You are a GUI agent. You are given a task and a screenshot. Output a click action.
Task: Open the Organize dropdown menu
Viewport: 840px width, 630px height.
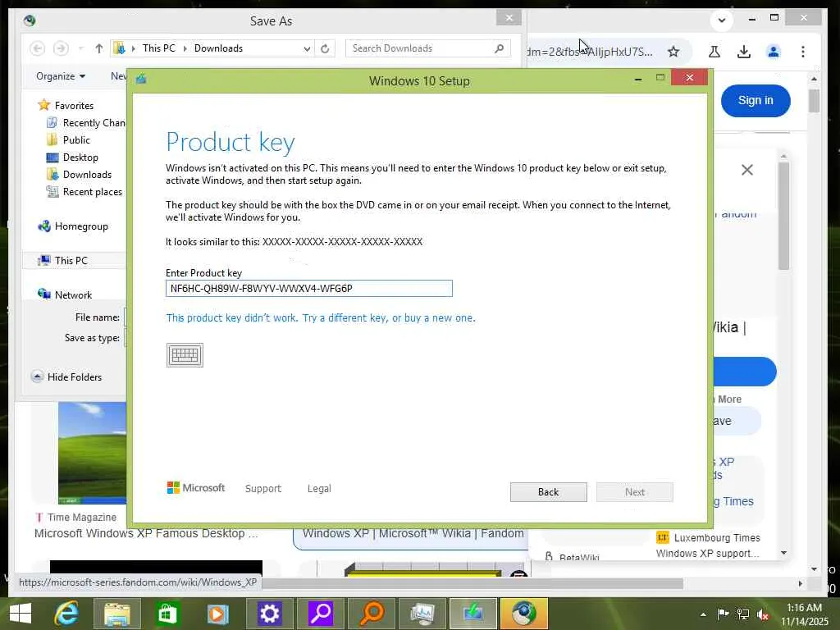61,76
